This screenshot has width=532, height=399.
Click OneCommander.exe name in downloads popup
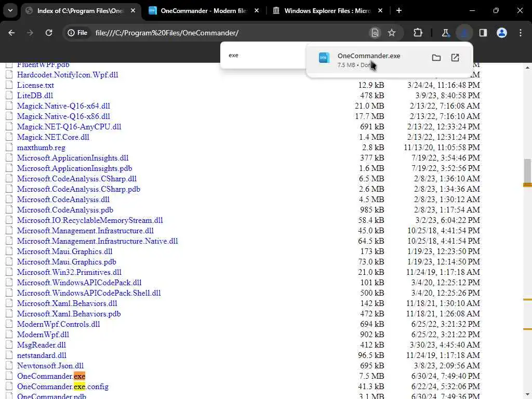pyautogui.click(x=369, y=56)
